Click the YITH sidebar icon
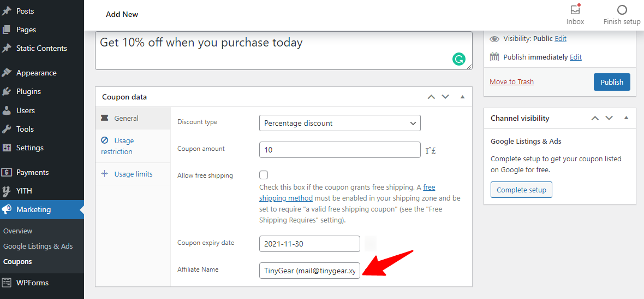 [x=7, y=191]
